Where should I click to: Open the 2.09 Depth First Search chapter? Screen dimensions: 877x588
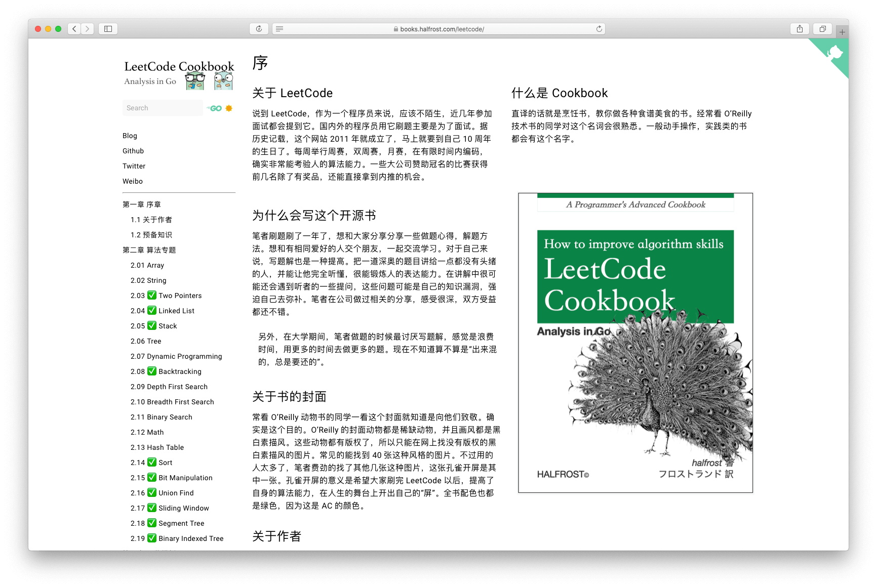click(x=169, y=387)
